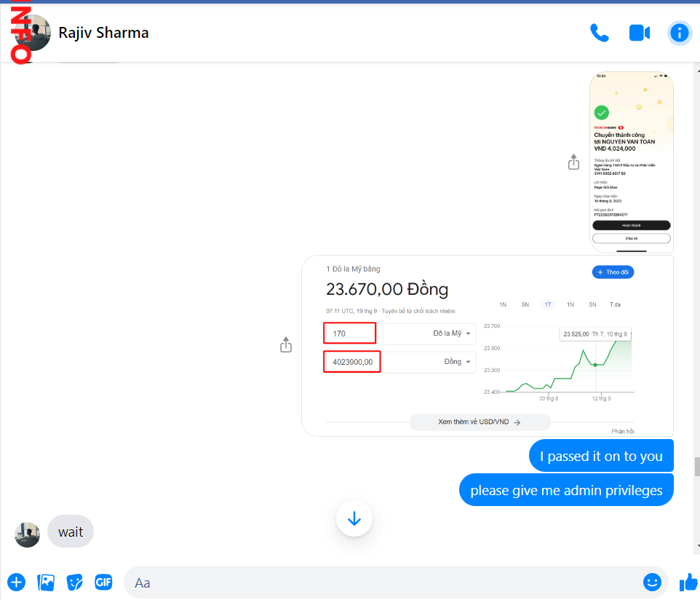700x600 pixels.
Task: Click the plus icon for more actions
Action: click(16, 582)
